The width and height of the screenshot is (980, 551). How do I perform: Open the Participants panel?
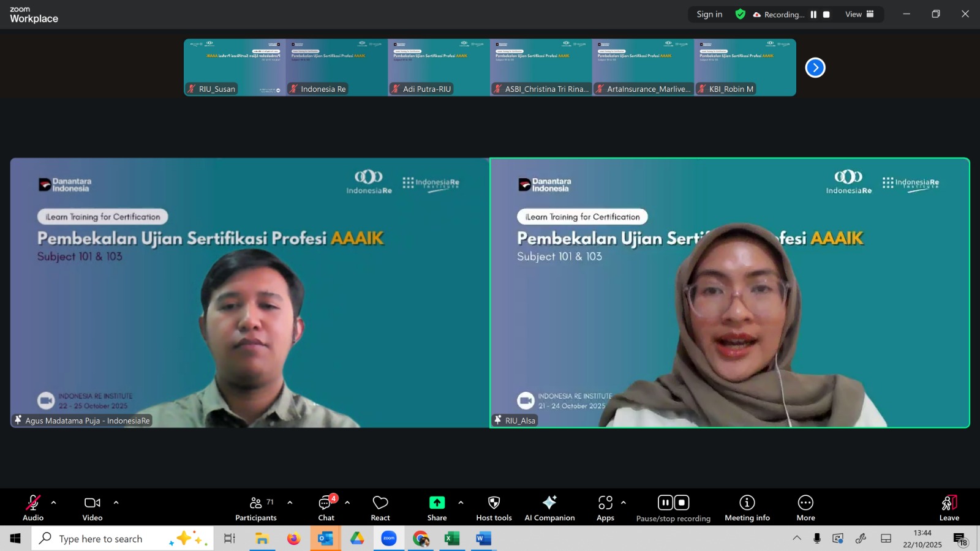[x=256, y=508]
